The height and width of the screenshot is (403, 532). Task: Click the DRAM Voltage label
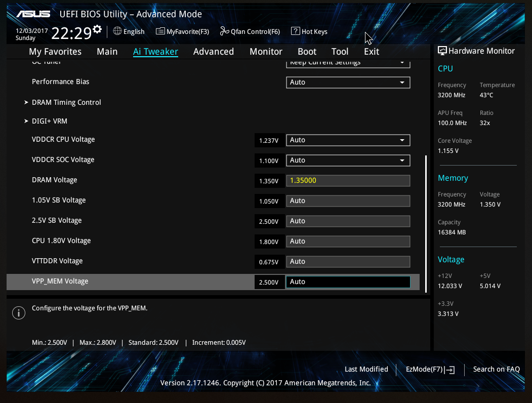pos(54,180)
